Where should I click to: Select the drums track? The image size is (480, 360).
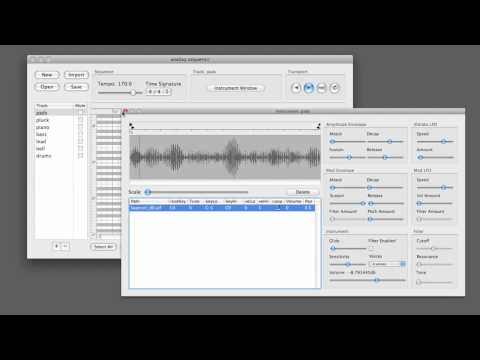[x=54, y=156]
